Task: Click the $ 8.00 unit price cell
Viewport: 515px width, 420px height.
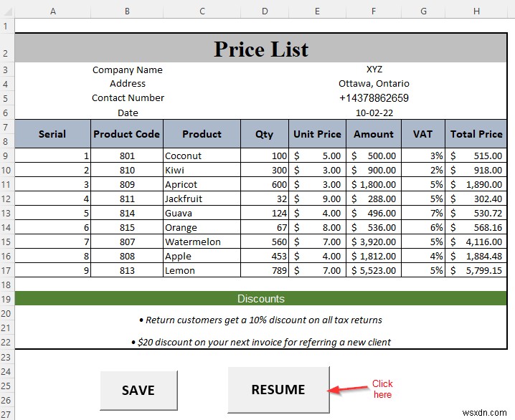Action: click(x=317, y=227)
